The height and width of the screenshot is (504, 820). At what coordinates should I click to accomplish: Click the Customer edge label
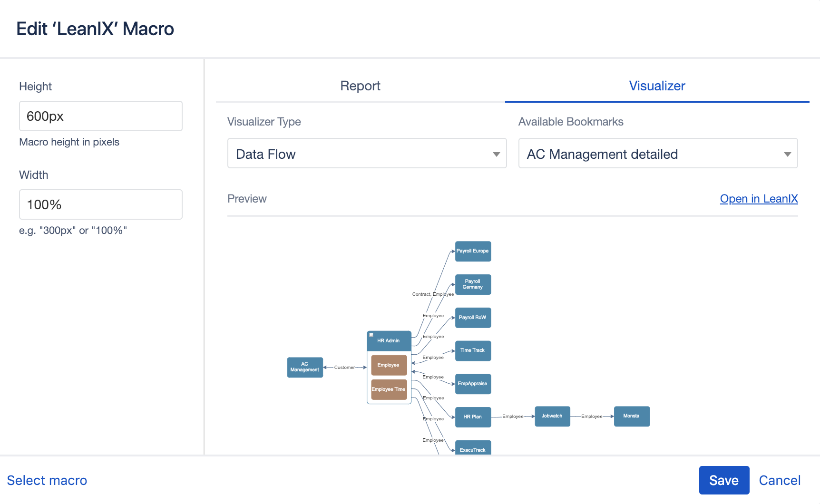(x=344, y=368)
